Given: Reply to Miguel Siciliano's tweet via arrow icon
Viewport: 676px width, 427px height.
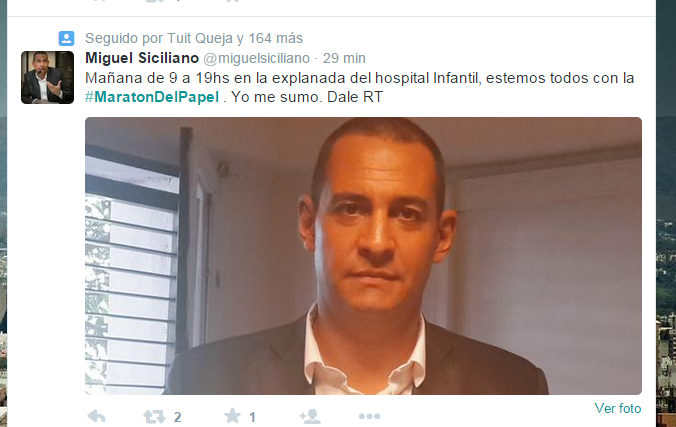Looking at the screenshot, I should (x=96, y=417).
